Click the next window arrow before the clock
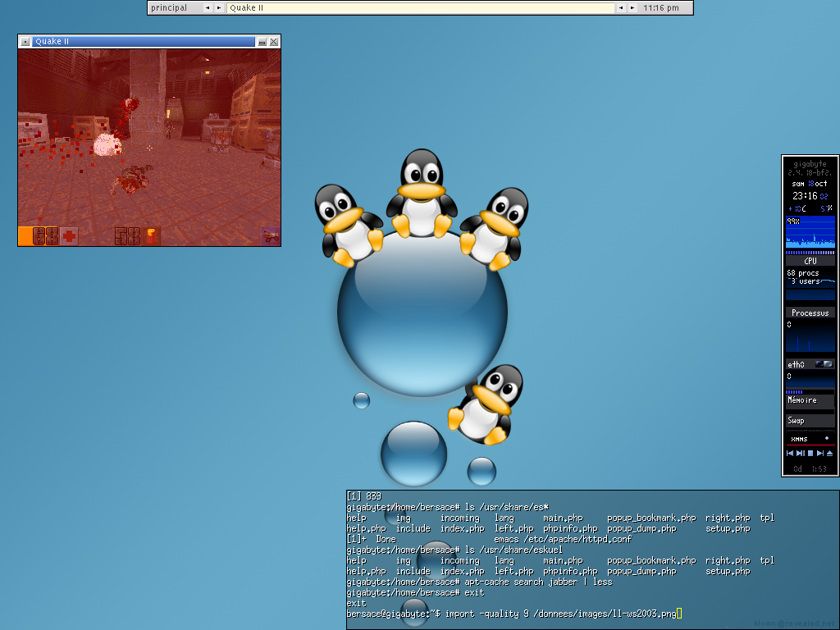 pos(632,7)
